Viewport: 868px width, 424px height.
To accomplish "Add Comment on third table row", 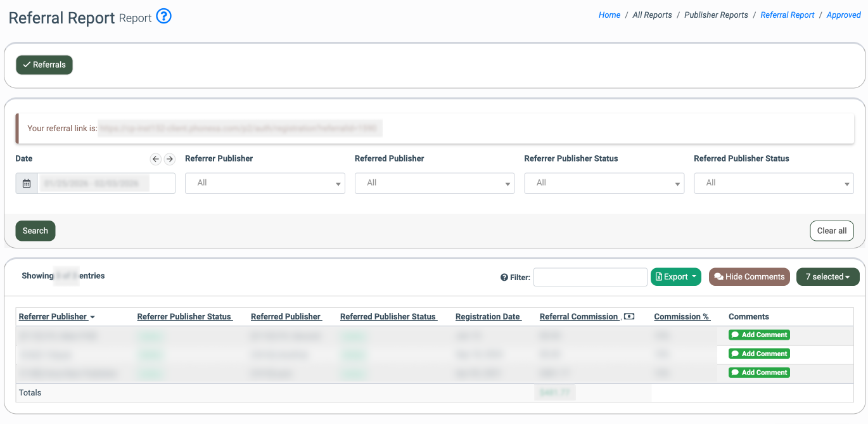I will pyautogui.click(x=759, y=373).
